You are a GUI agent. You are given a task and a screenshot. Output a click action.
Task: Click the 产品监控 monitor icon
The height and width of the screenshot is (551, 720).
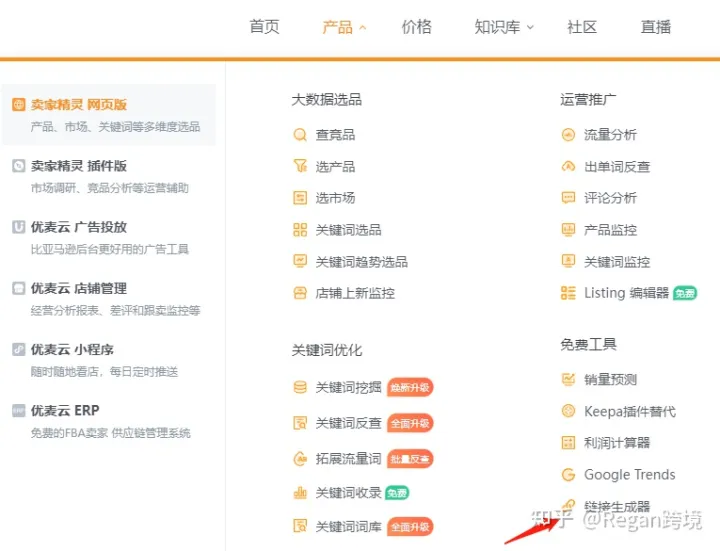568,230
